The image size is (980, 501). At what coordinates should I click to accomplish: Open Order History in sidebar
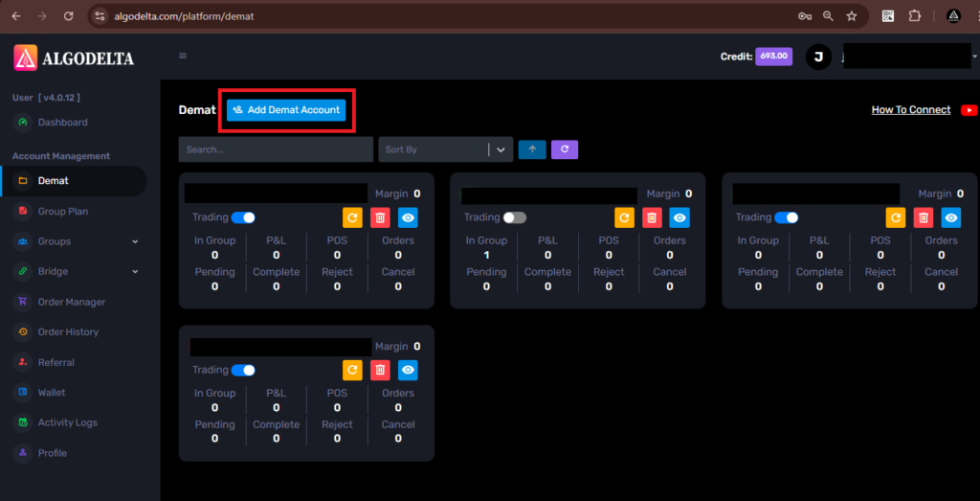pos(68,332)
